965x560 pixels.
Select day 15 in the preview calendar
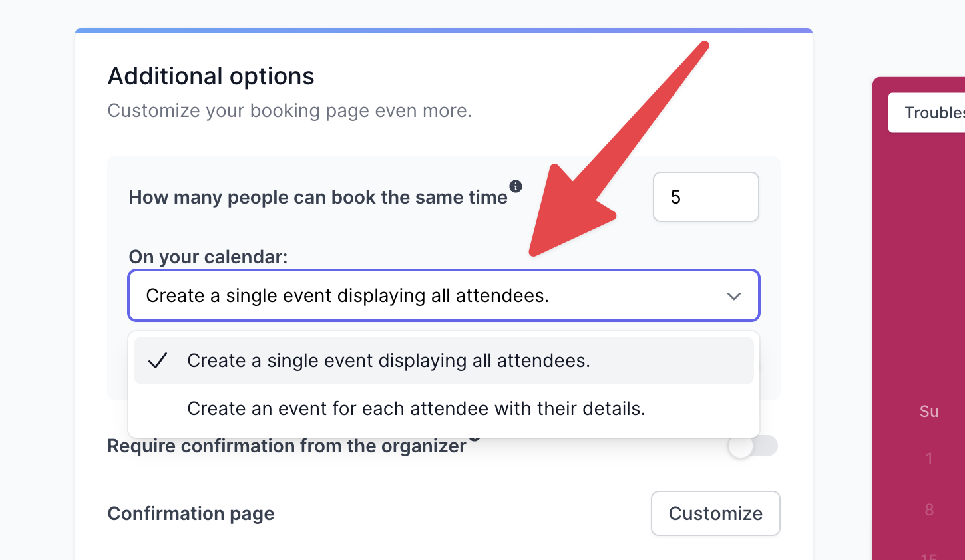click(x=929, y=556)
